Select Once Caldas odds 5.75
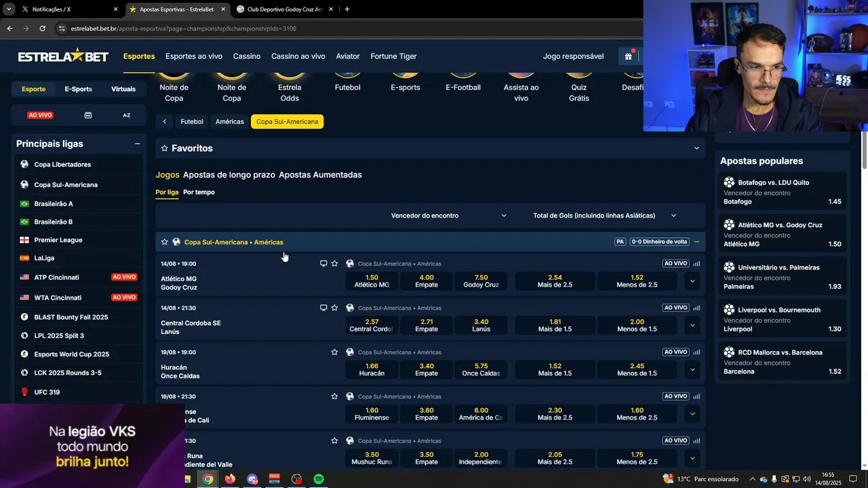Screen dimensions: 868x488 click(x=481, y=369)
